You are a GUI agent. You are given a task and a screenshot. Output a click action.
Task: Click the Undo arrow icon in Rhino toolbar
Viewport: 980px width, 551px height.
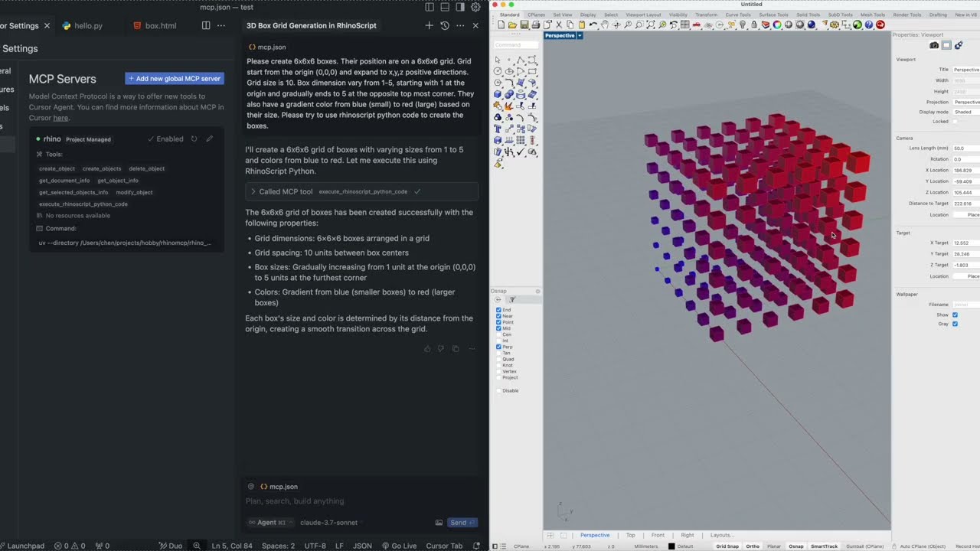point(593,24)
